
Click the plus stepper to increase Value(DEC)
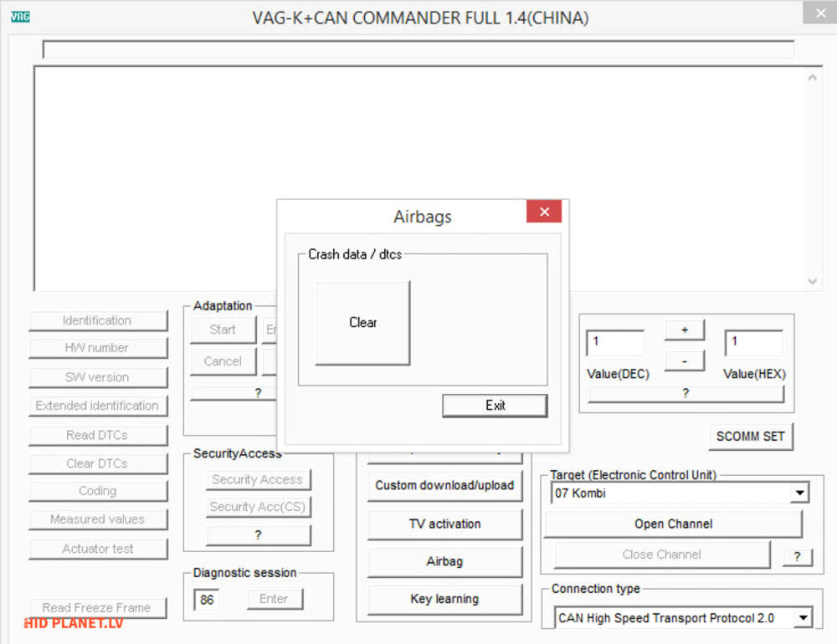pyautogui.click(x=684, y=330)
